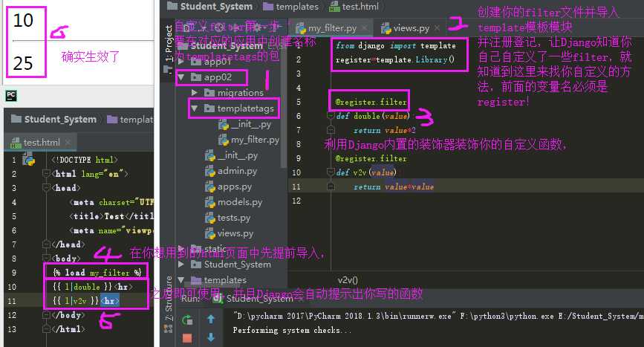The height and width of the screenshot is (347, 644).
Task: Fold the body tag at line 8 in test.html
Action: click(46, 259)
